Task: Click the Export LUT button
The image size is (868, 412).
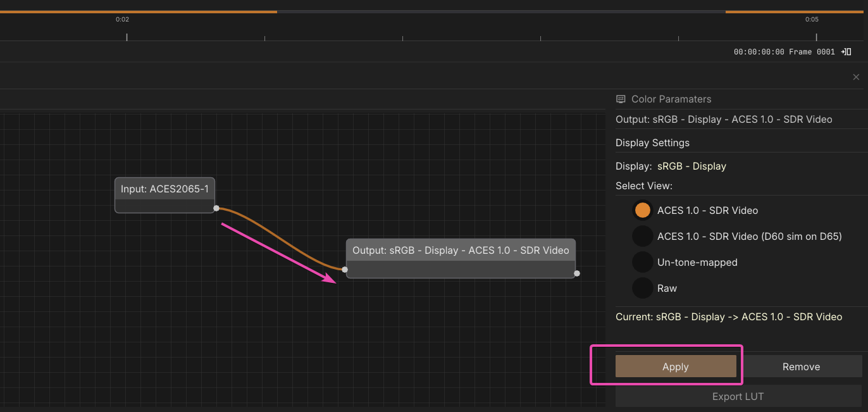Action: pyautogui.click(x=738, y=397)
